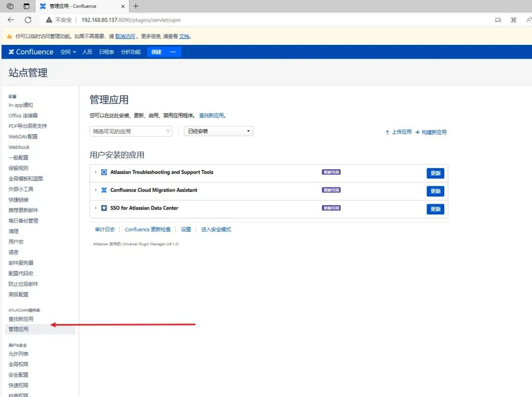Open 分析功能 in the top navigation
The height and width of the screenshot is (397, 532).
click(x=131, y=52)
